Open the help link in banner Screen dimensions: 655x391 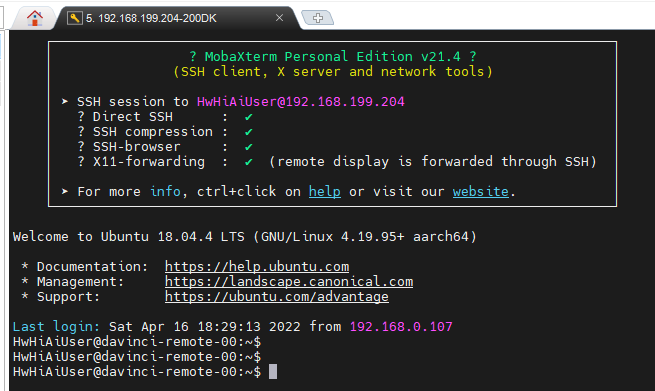[x=325, y=192]
